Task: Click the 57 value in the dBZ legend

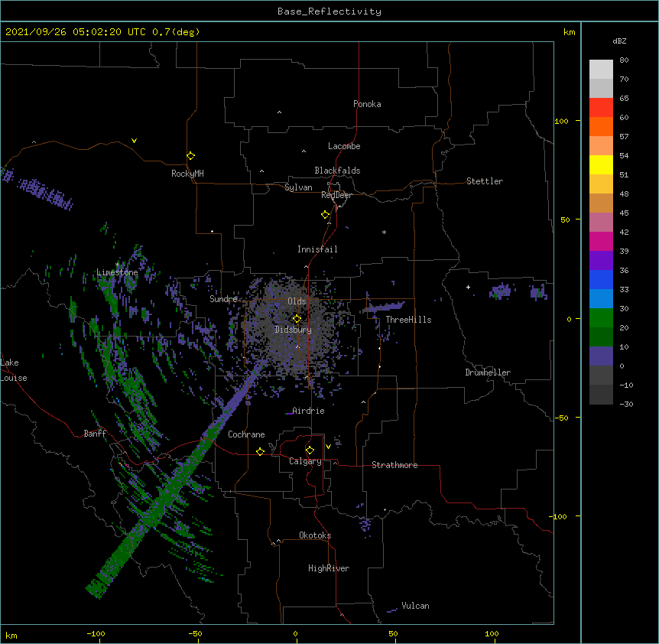Action: point(624,137)
